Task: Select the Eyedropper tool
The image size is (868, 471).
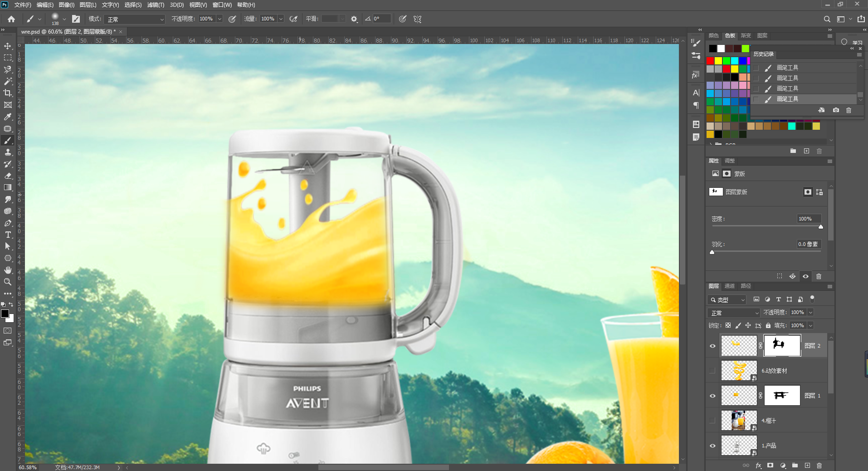Action: pyautogui.click(x=8, y=117)
